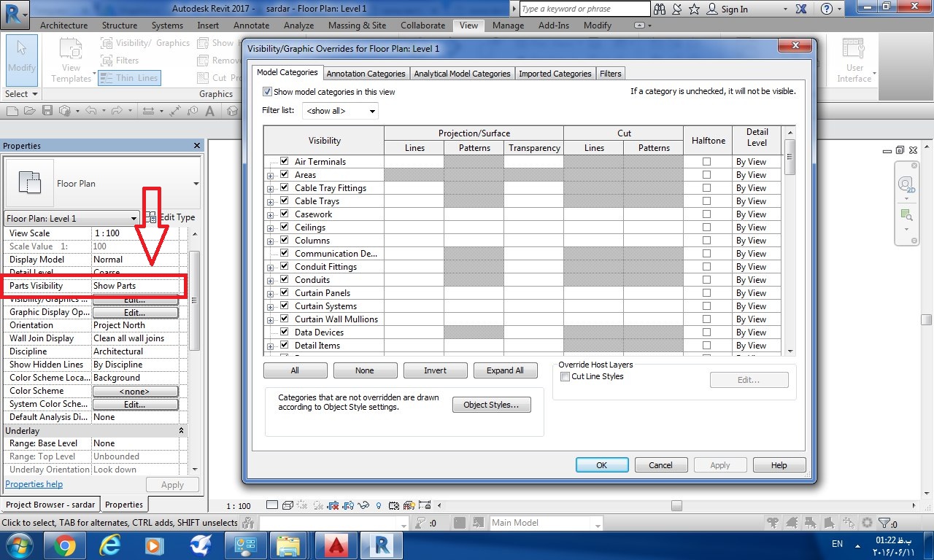Click the New file quick-access icon
The image size is (934, 560).
[12, 111]
